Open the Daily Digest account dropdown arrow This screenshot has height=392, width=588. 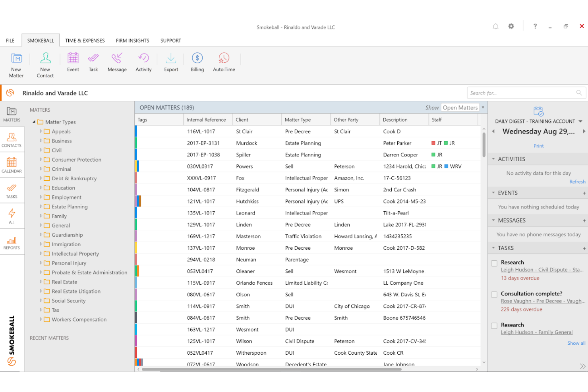[x=580, y=122]
